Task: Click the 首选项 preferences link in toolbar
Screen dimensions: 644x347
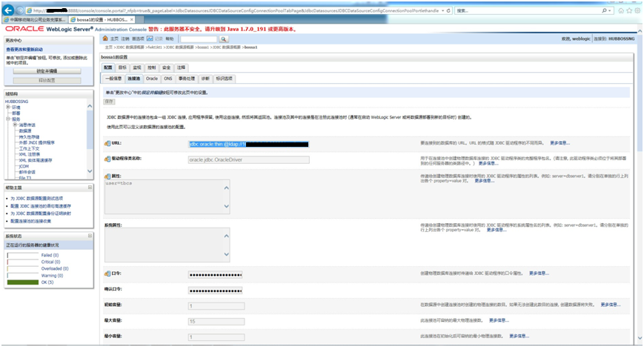Action: coord(138,39)
